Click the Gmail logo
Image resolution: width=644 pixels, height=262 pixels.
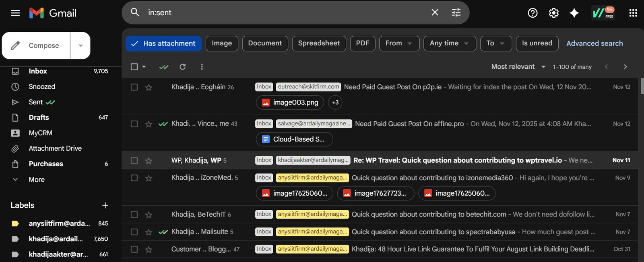53,13
